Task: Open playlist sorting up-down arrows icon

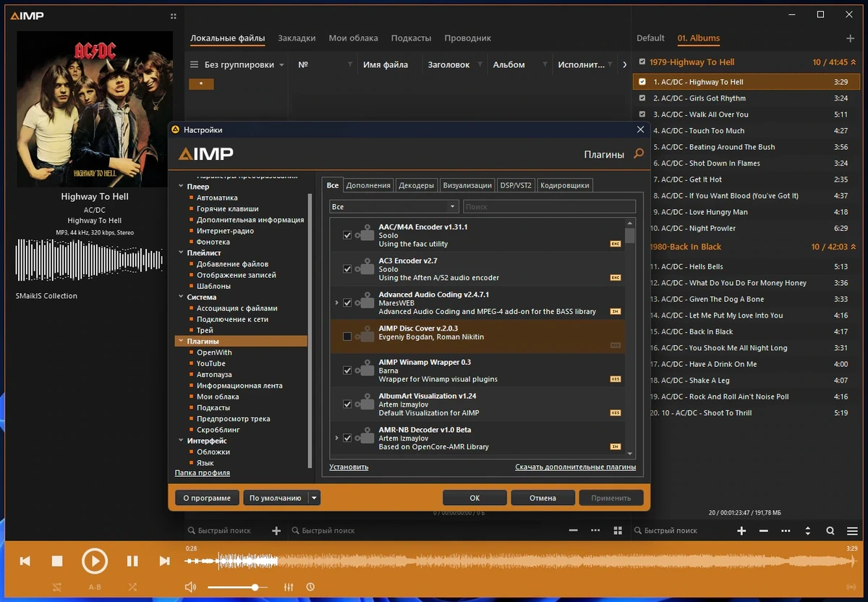Action: 808,530
